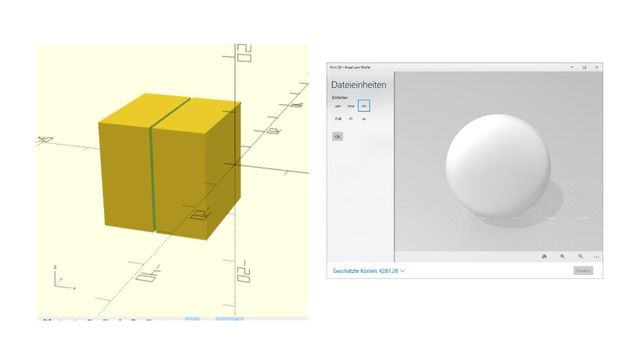Click the white sphere model in preview
Viewport: 644px width, 354px height.
point(498,167)
